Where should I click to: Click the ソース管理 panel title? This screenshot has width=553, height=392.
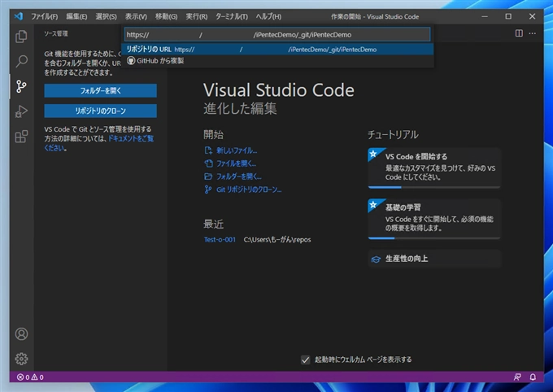pyautogui.click(x=56, y=33)
